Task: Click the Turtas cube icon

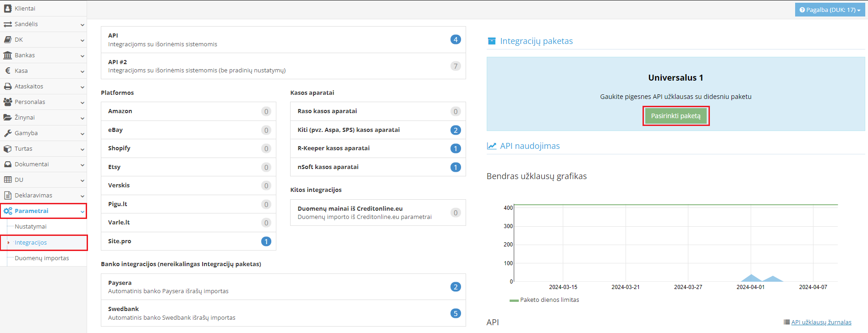Action: pos(8,149)
